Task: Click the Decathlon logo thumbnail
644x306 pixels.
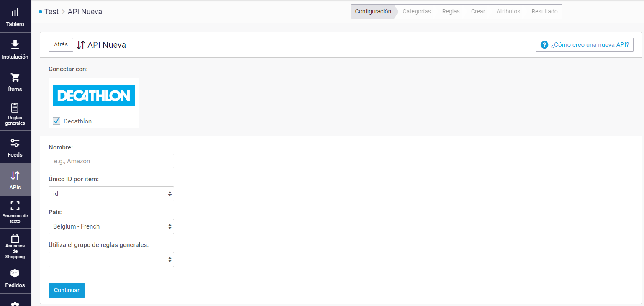Action: point(94,96)
